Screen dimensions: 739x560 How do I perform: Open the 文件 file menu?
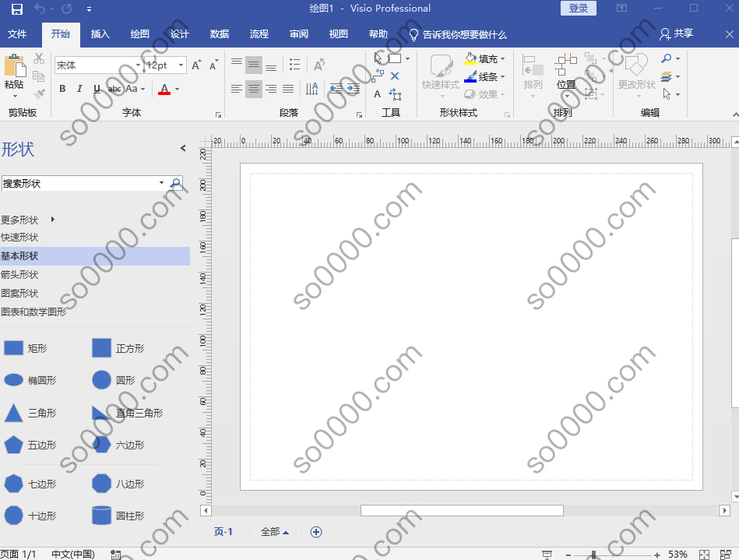[17, 34]
